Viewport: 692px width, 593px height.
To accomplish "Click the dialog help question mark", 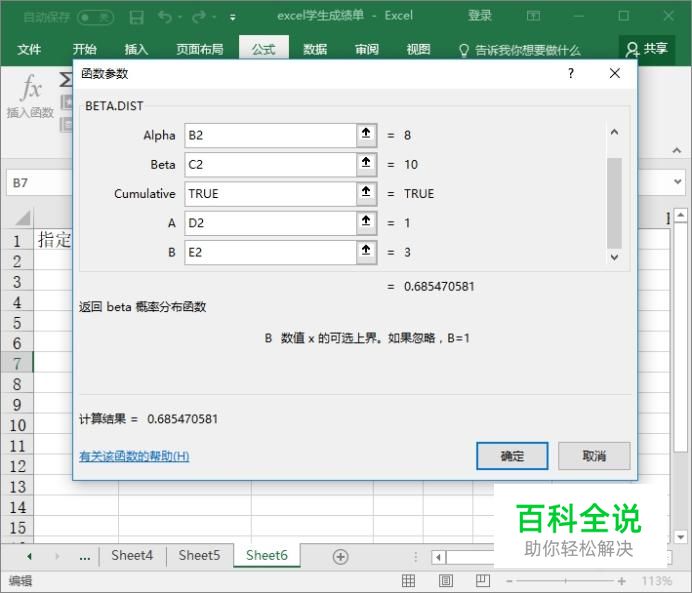I will (571, 73).
